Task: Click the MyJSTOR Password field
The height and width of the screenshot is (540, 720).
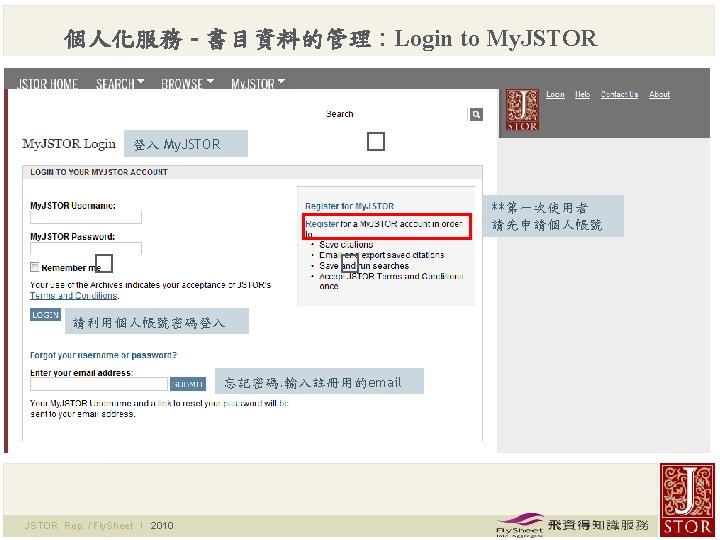Action: (86, 248)
